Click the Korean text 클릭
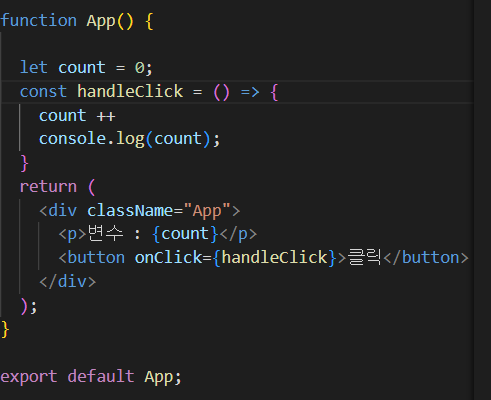This screenshot has width=491, height=400. pos(364,257)
